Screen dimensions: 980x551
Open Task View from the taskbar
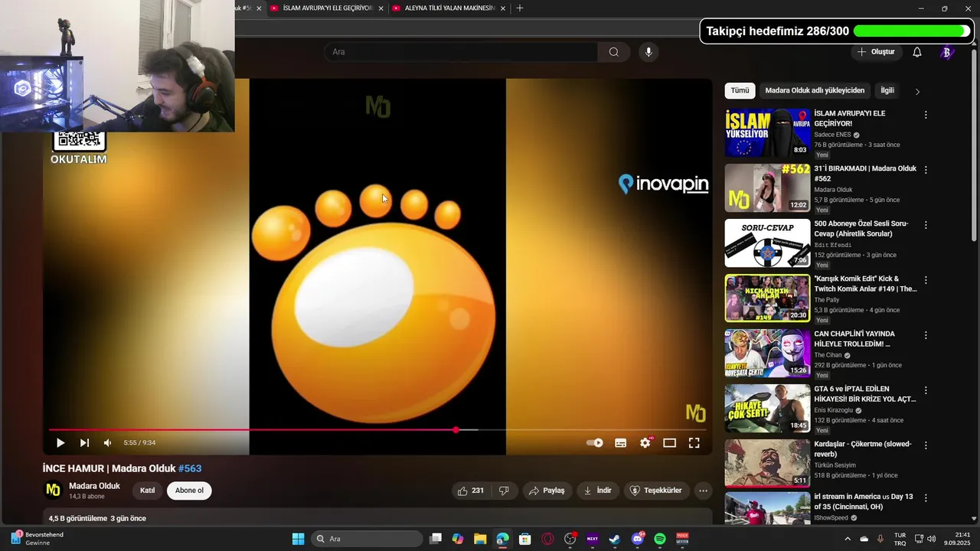tap(436, 539)
